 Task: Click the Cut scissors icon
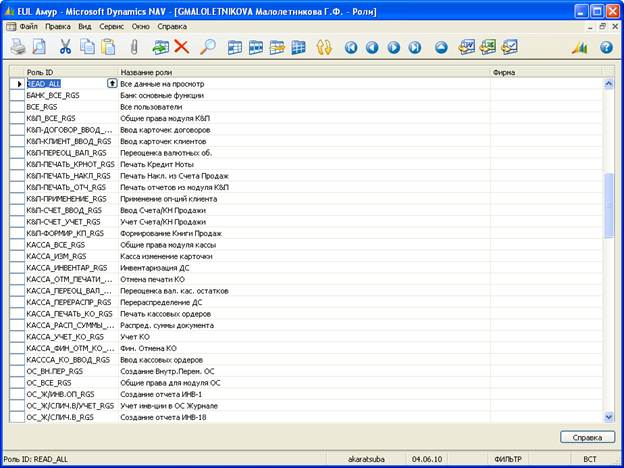(65, 47)
